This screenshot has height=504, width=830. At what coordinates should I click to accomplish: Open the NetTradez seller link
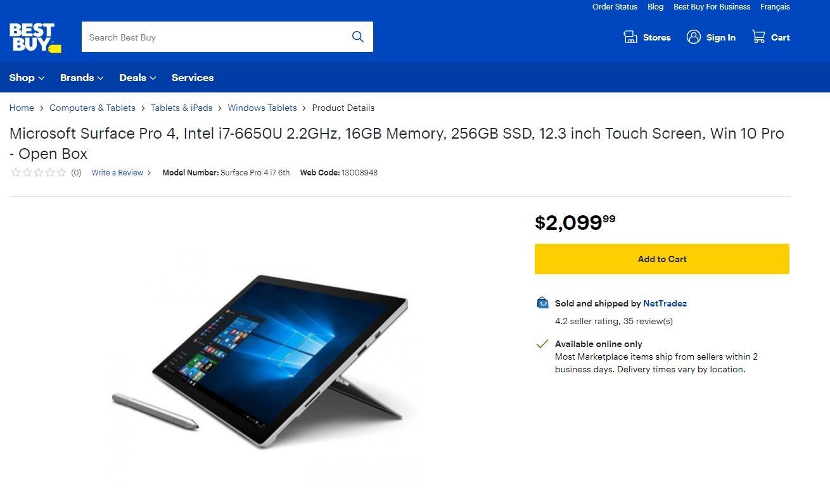pos(665,303)
